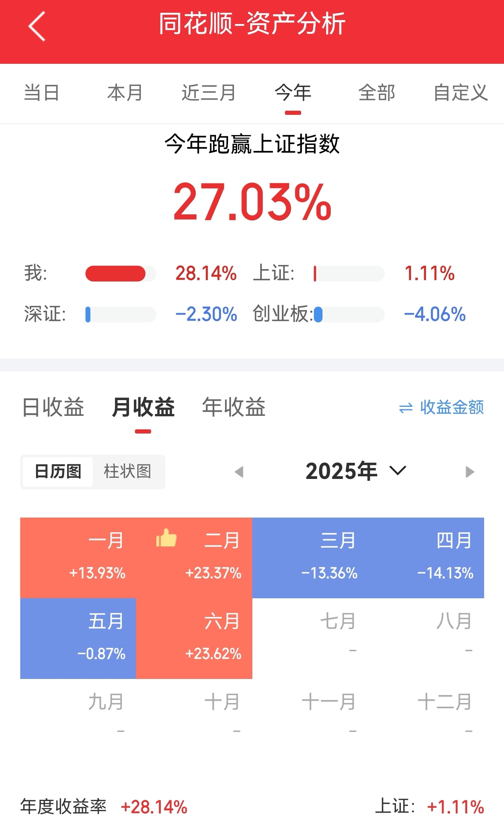Open the 自定义 custom range tab
Image resolution: width=504 pixels, height=828 pixels.
point(460,93)
